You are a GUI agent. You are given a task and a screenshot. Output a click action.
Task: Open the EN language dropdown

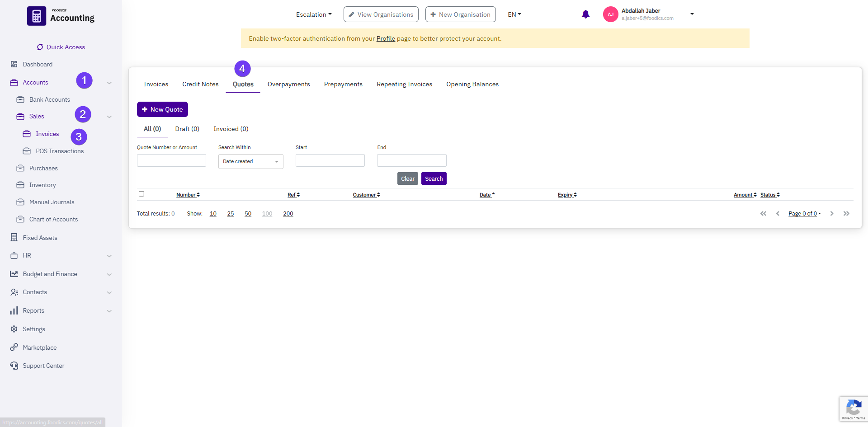click(x=514, y=14)
